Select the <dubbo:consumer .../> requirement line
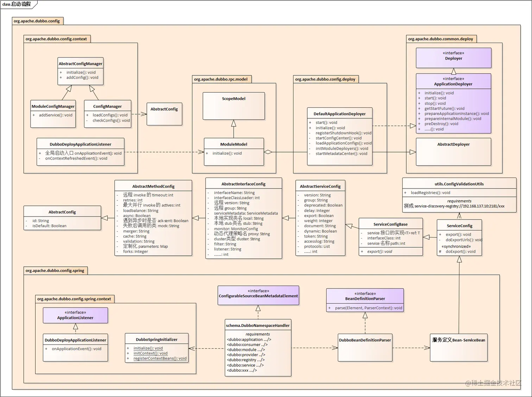 [247, 345]
